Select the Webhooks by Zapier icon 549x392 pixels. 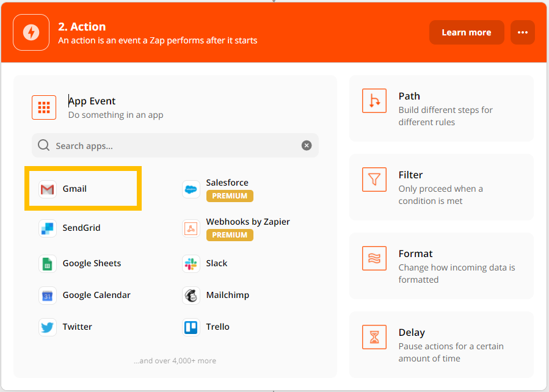(191, 228)
